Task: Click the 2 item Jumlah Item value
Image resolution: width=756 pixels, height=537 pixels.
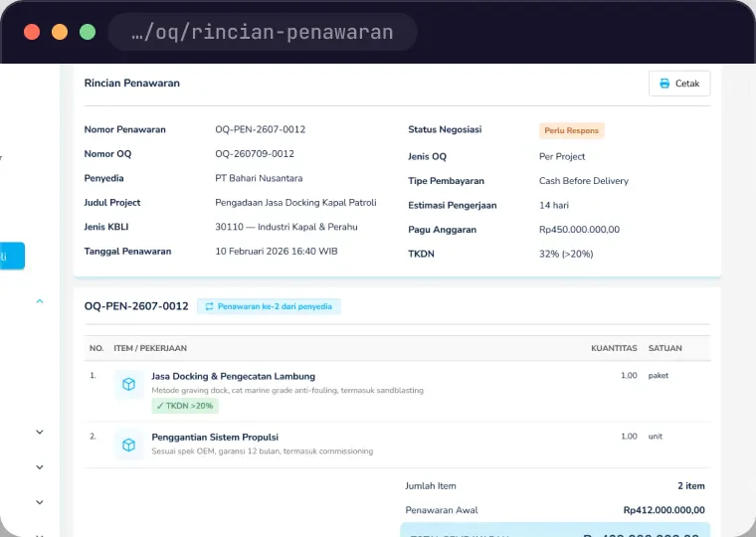Action: [x=691, y=486]
